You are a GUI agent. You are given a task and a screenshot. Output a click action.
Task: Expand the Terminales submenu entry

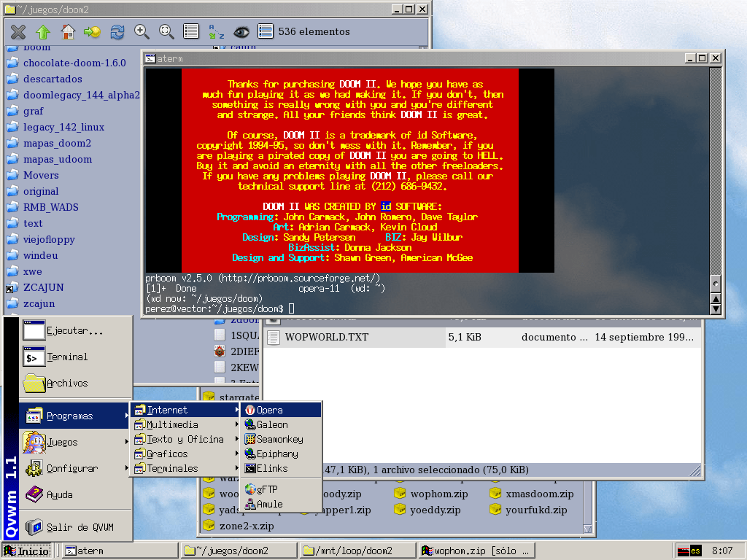tap(186, 469)
